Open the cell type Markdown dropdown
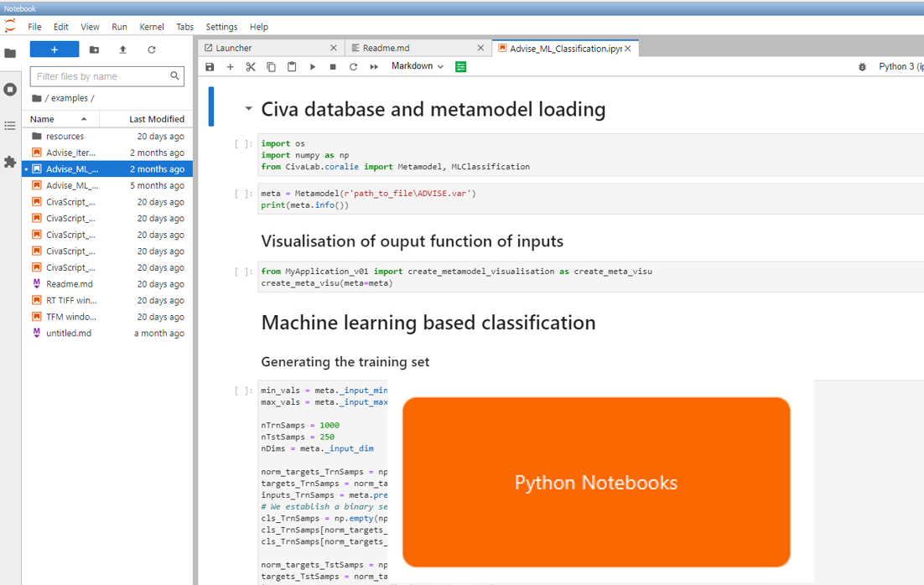The height and width of the screenshot is (585, 924). (x=418, y=66)
